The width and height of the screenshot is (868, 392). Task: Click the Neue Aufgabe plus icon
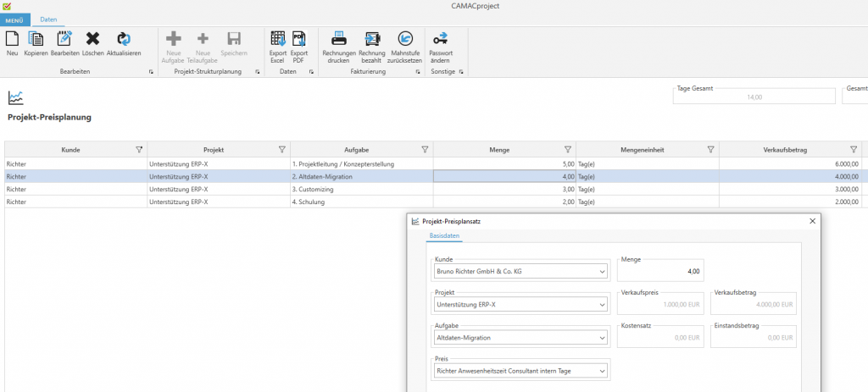coord(173,39)
